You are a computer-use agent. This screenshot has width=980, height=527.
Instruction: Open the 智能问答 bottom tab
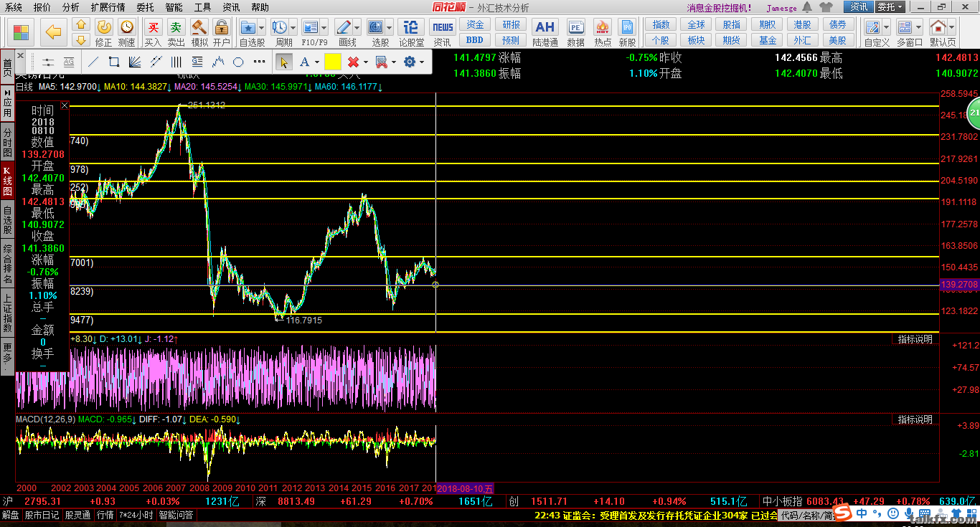(176, 515)
